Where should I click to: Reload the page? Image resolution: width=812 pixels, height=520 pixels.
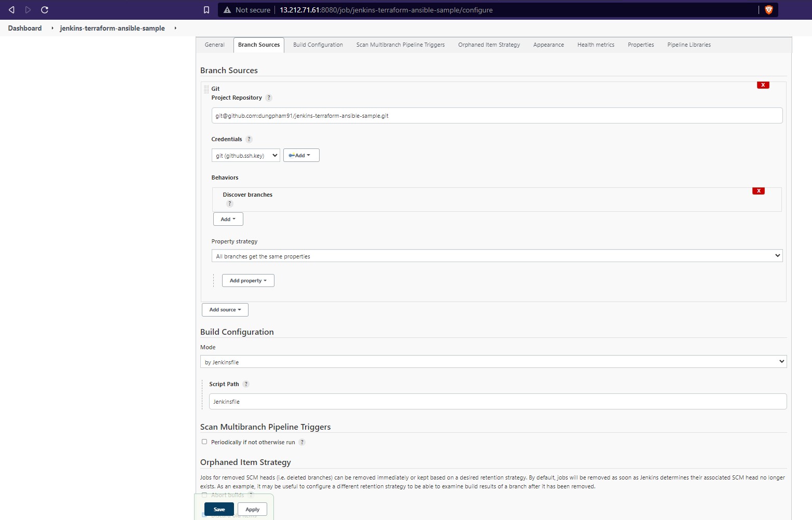pyautogui.click(x=45, y=10)
